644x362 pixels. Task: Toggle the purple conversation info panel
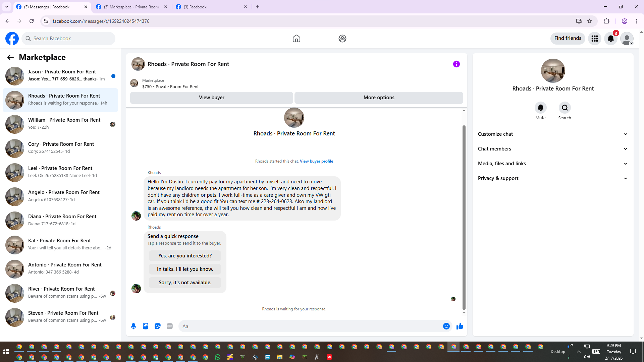pos(456,64)
